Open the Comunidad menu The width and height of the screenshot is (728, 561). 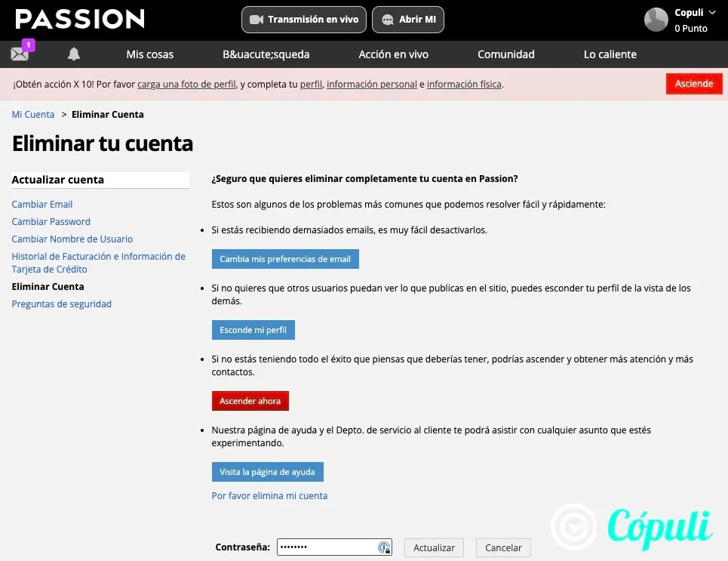point(506,54)
